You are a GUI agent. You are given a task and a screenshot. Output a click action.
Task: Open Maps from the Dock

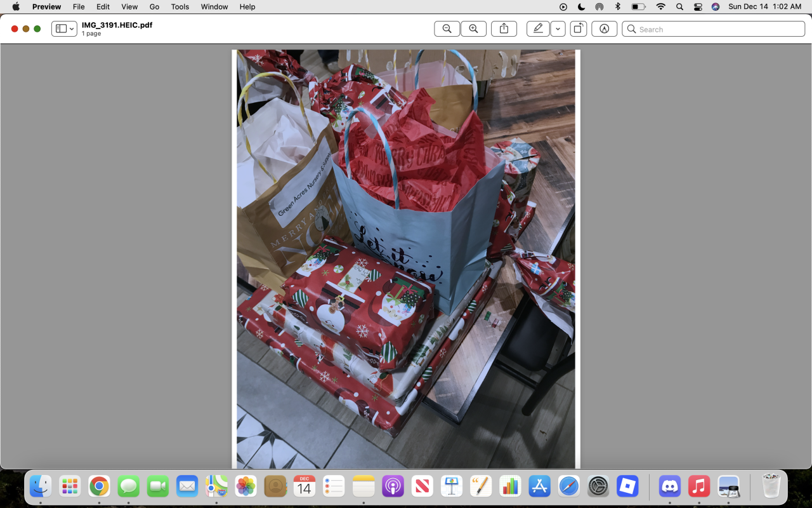(x=216, y=487)
